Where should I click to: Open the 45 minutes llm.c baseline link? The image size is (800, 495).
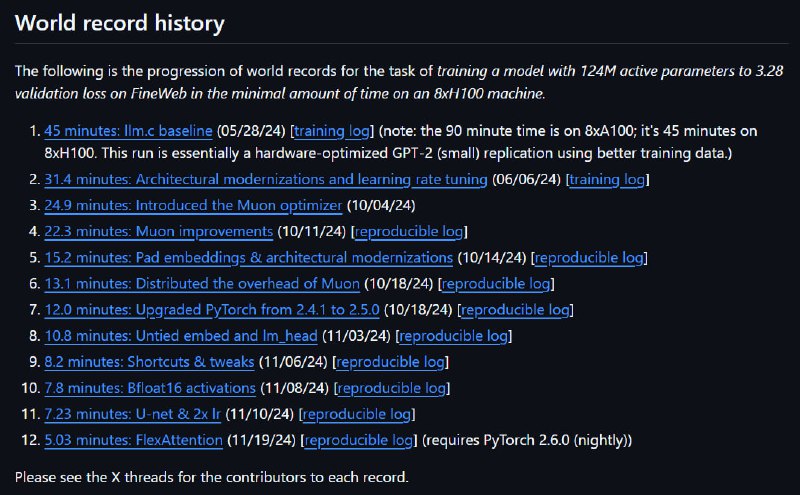pyautogui.click(x=128, y=131)
